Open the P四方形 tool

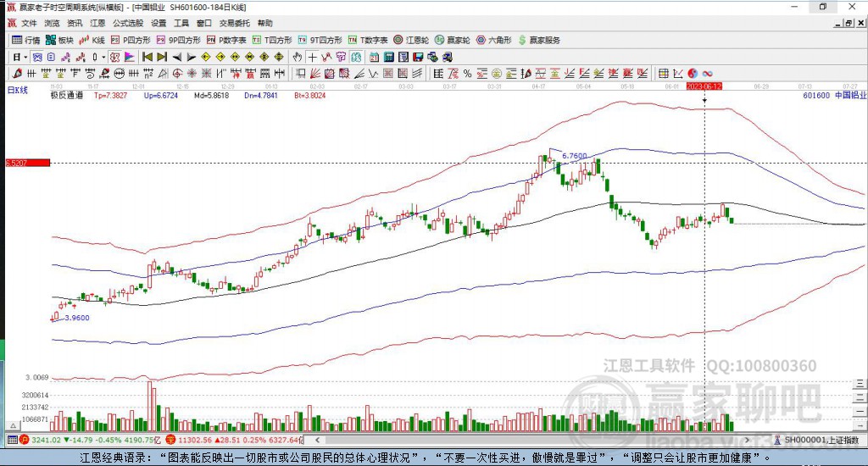(131, 40)
